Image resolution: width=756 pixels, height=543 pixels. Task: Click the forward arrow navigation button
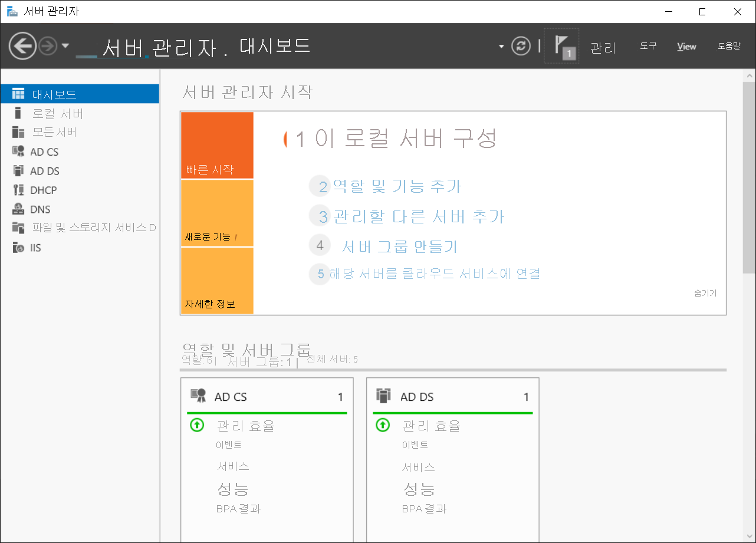pos(48,46)
